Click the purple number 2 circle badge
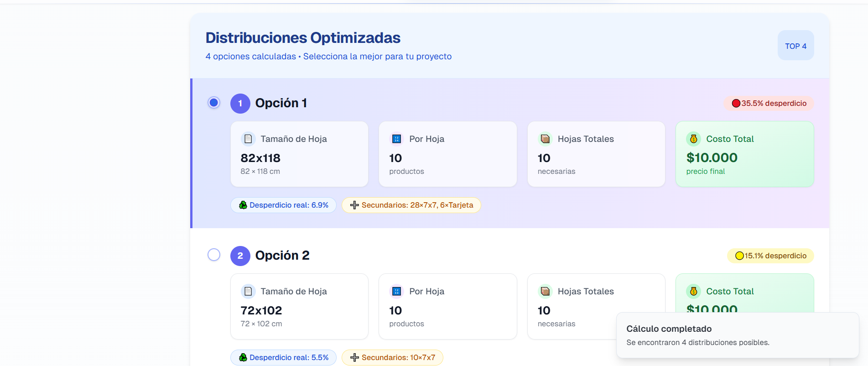 pos(240,256)
